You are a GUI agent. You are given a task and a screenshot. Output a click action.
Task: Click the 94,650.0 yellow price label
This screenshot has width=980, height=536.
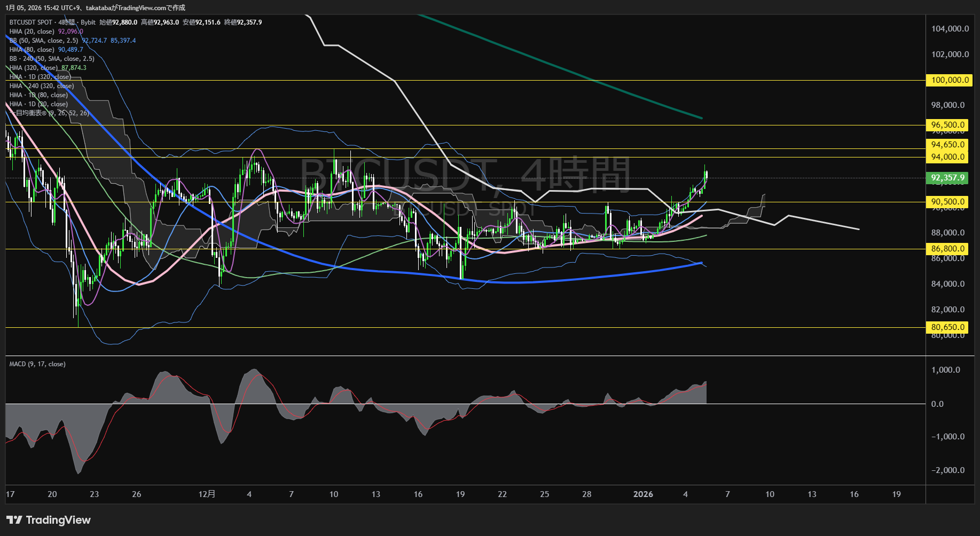point(948,145)
